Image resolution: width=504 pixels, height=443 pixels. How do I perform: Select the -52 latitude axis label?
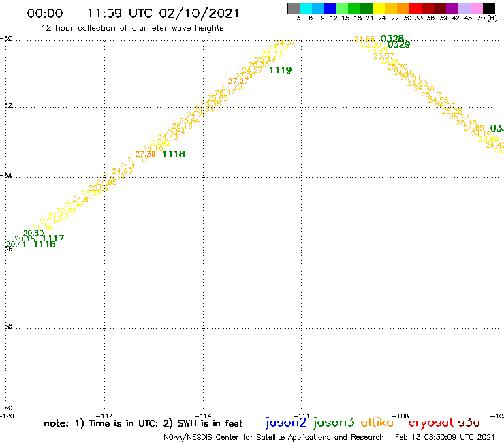pos(6,106)
